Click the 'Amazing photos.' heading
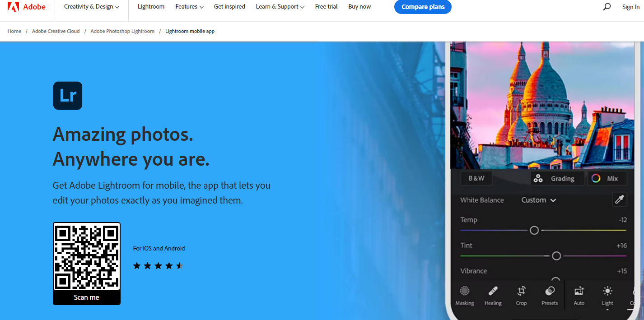 click(x=123, y=134)
